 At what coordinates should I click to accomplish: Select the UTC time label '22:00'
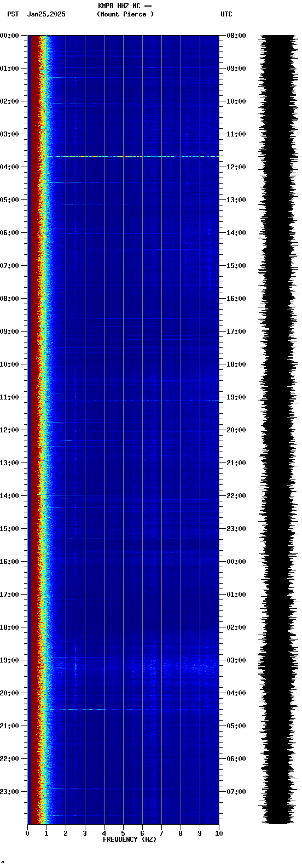[236, 496]
